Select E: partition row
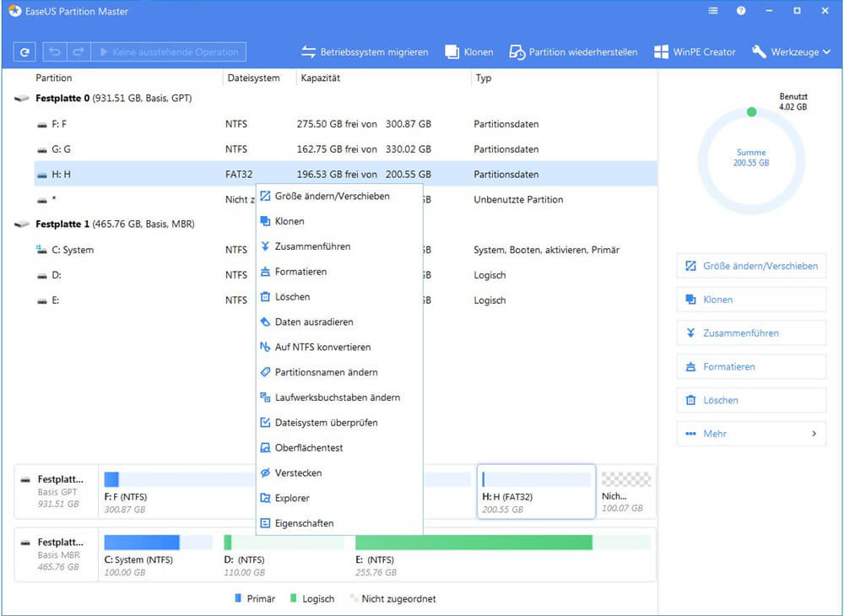Image resolution: width=844 pixels, height=616 pixels. coord(345,300)
